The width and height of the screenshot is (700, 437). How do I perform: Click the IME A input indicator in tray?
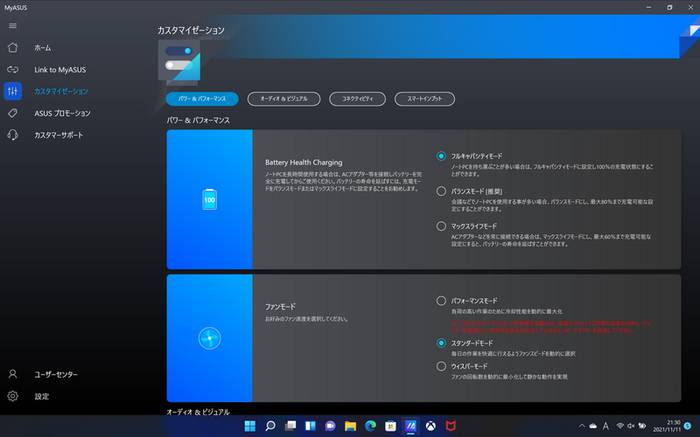606,426
